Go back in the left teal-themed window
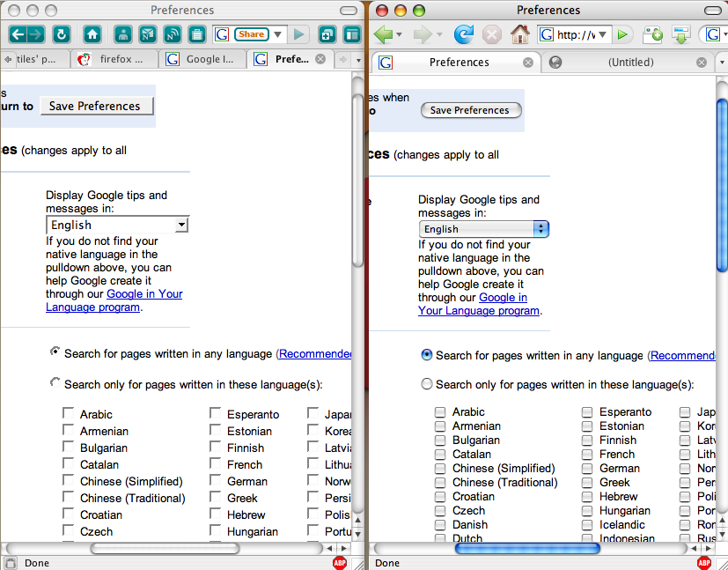 [x=18, y=34]
